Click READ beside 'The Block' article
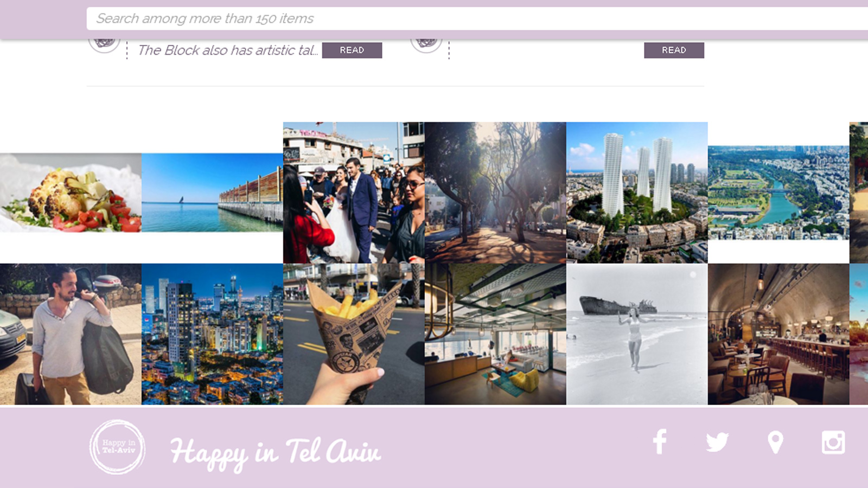Viewport: 868px width, 488px height. coord(352,50)
